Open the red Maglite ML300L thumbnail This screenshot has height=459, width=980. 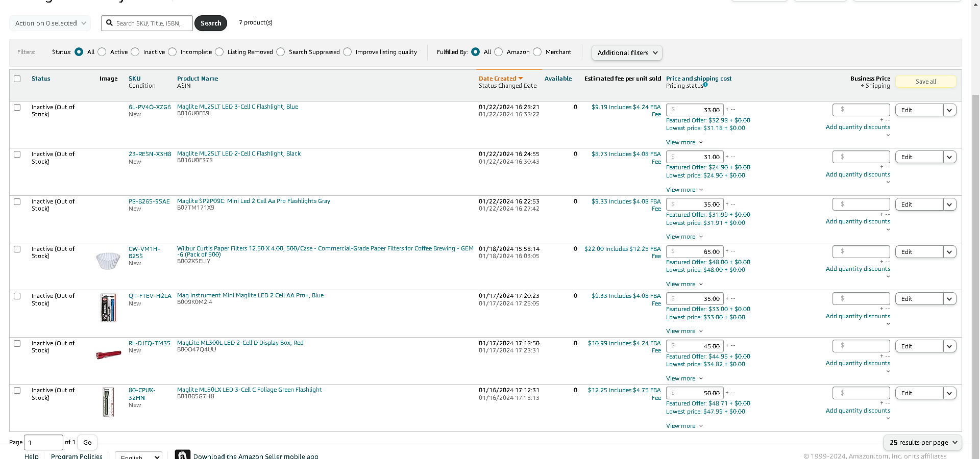pos(109,354)
